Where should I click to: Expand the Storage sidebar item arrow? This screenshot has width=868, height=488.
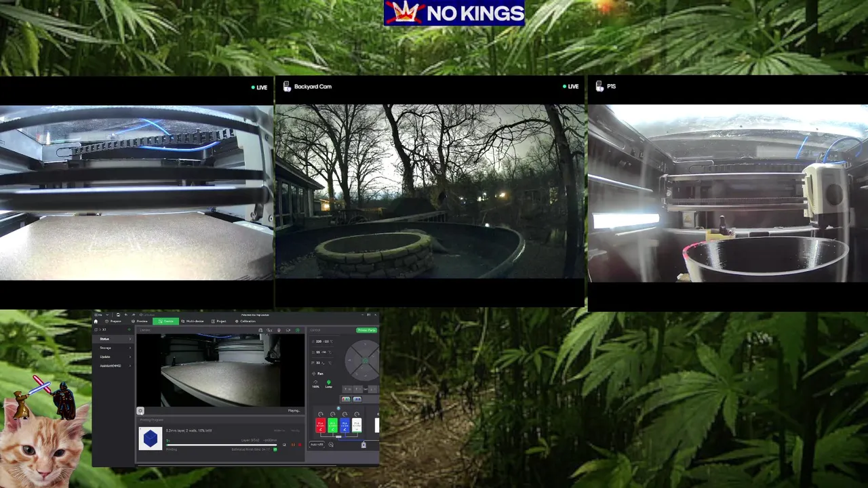click(x=130, y=348)
